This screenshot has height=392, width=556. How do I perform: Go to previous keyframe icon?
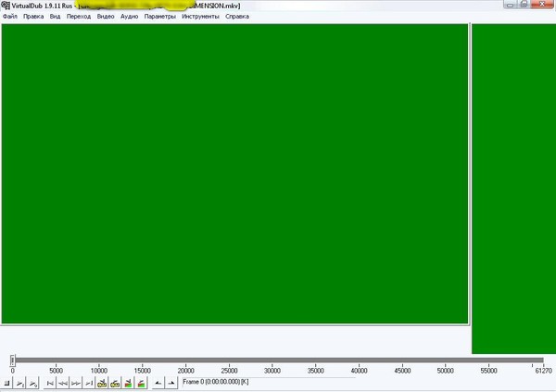[x=102, y=383]
